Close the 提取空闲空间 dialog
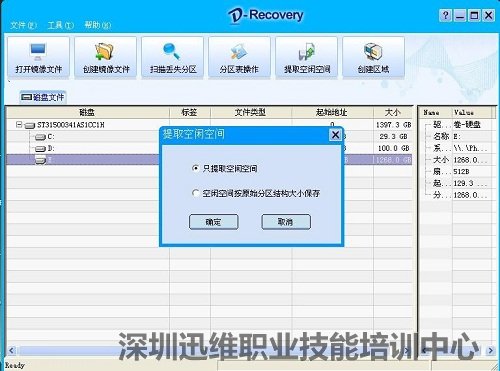 click(335, 135)
